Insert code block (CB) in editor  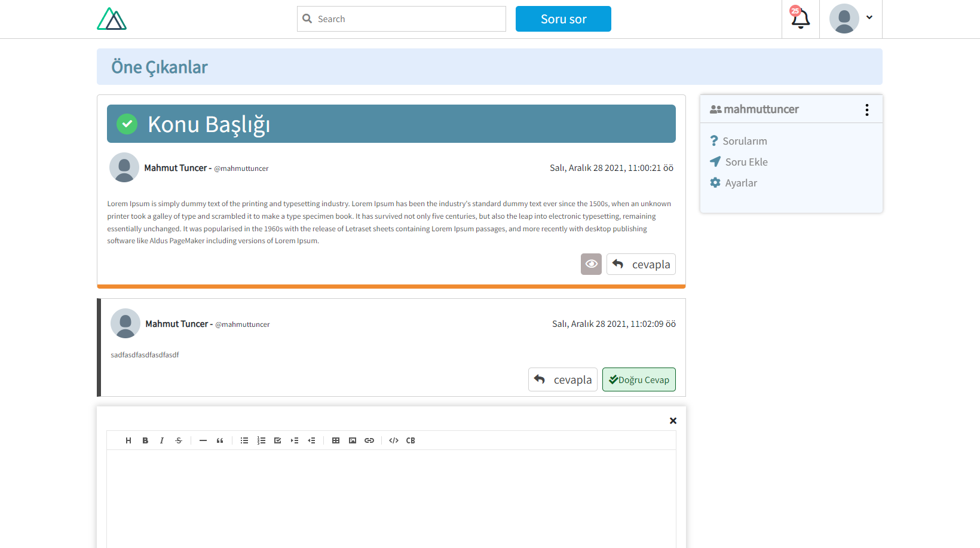point(411,440)
